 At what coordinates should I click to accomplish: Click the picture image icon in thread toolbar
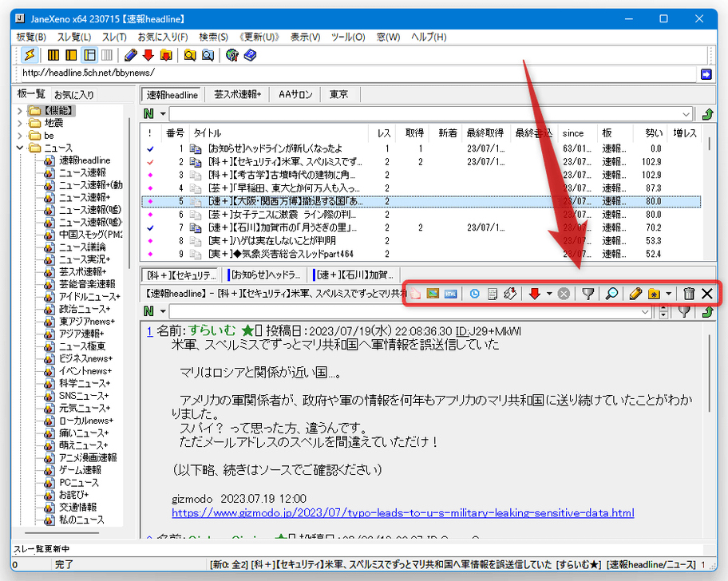pyautogui.click(x=433, y=293)
